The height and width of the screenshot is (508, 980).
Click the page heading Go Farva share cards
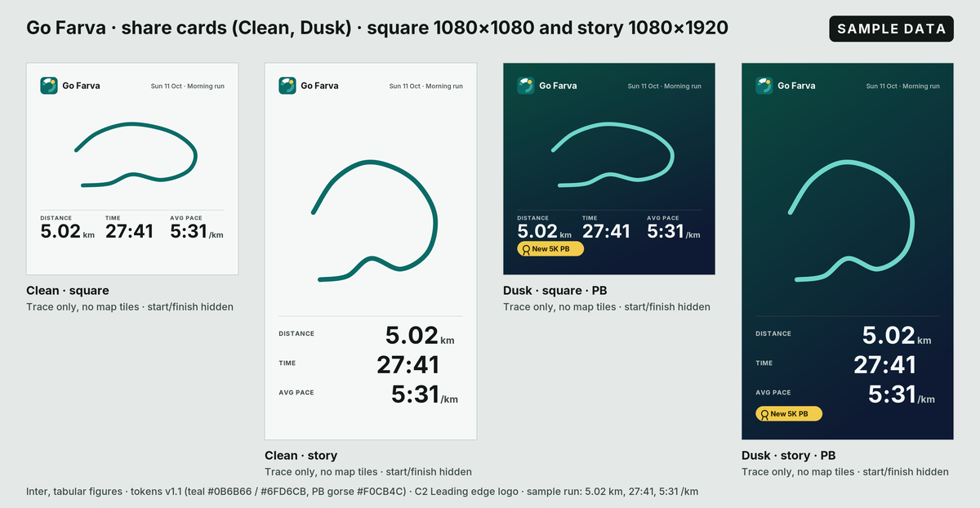377,29
